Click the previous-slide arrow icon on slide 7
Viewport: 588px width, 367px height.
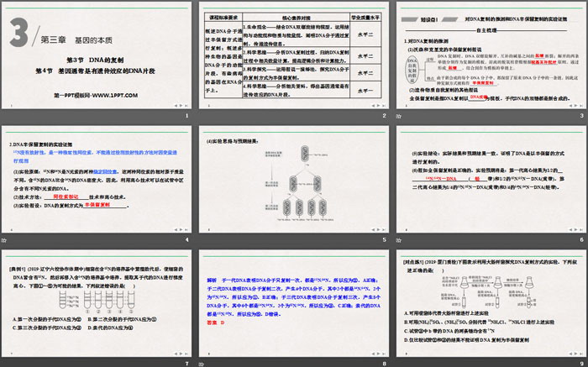(176, 354)
